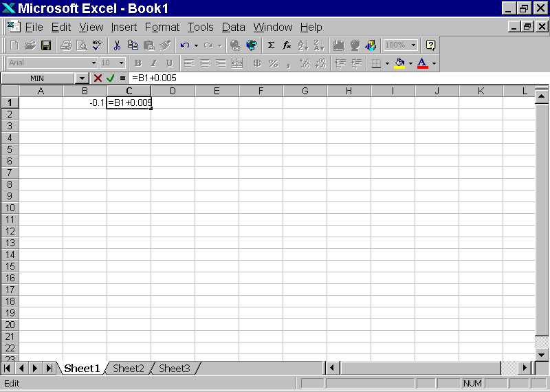Click the AutoSum sigma icon
Viewport: 550px width, 392px height.
[271, 45]
